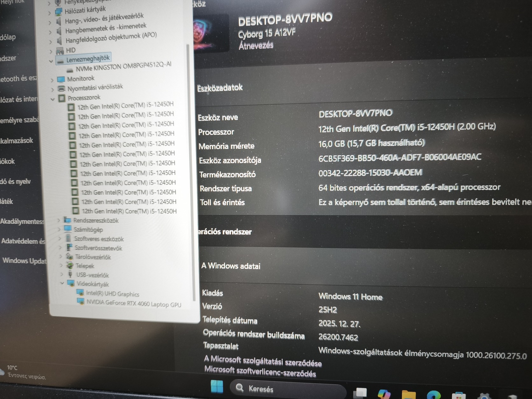Click the Cyborg 15 A12VF model name
This screenshot has height=399, width=532.
coord(267,33)
